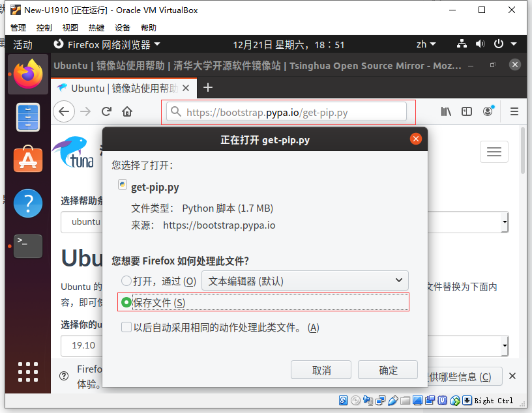Open a new Firefox tab
This screenshot has height=413, width=532.
click(x=207, y=87)
